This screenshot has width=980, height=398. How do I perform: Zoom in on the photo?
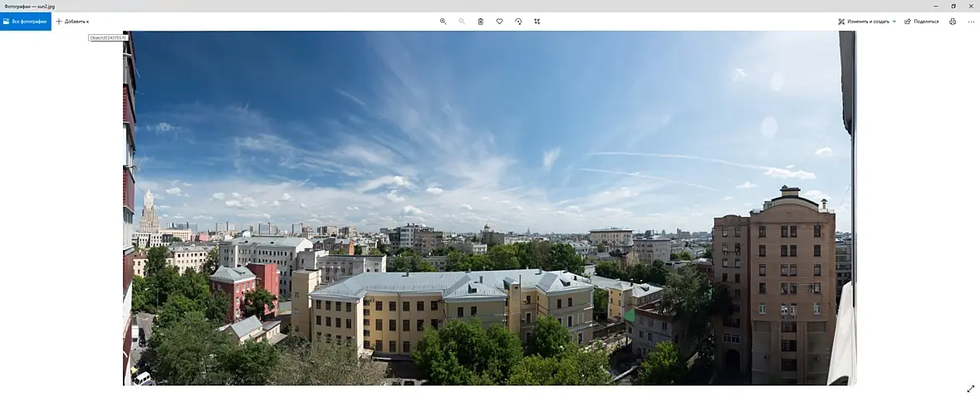point(443,22)
